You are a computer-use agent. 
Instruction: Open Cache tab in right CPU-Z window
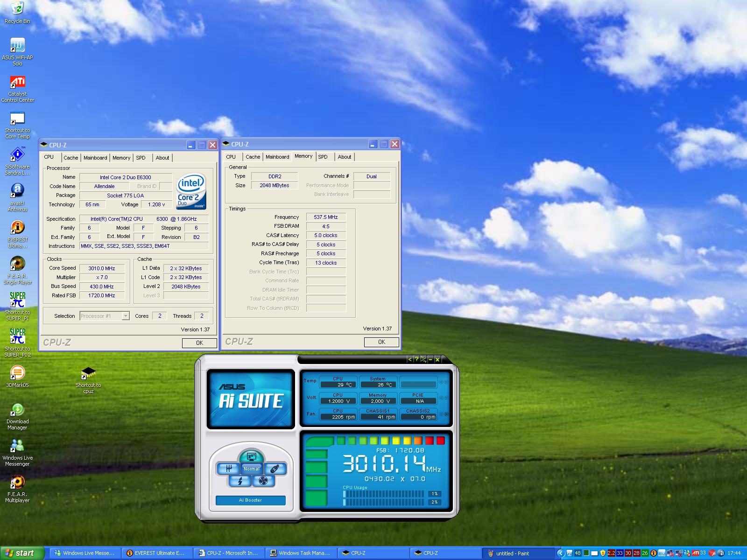pyautogui.click(x=253, y=157)
